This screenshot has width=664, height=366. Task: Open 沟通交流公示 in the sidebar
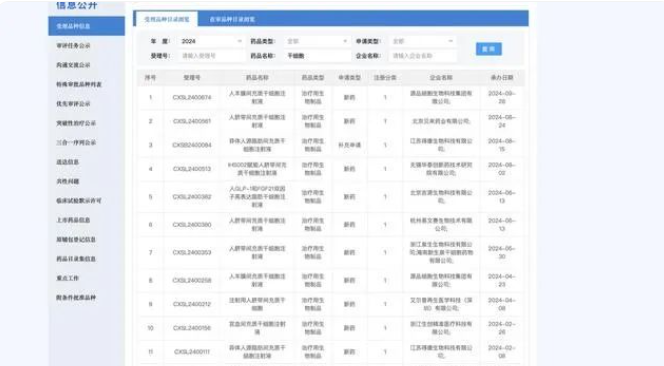tap(73, 65)
